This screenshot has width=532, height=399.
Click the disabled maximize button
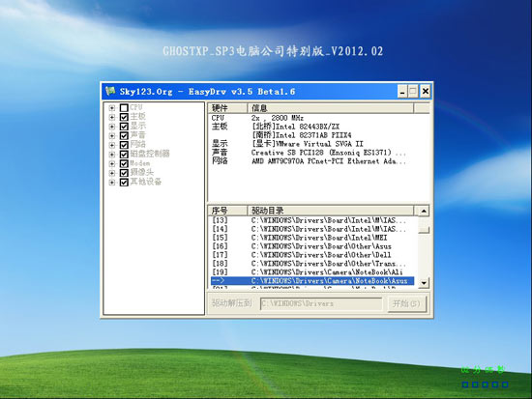click(413, 91)
